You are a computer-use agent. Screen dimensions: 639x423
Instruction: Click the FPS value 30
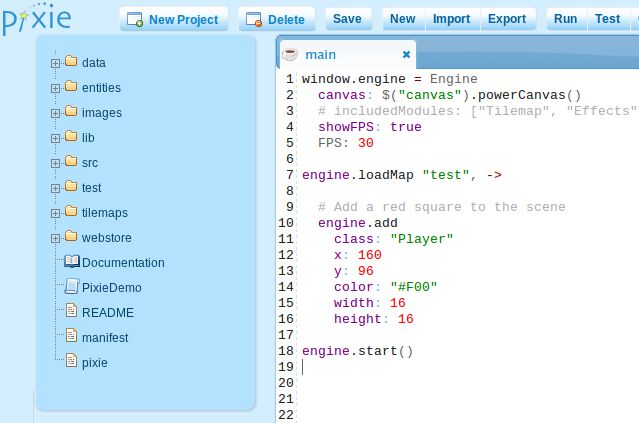pyautogui.click(x=366, y=143)
